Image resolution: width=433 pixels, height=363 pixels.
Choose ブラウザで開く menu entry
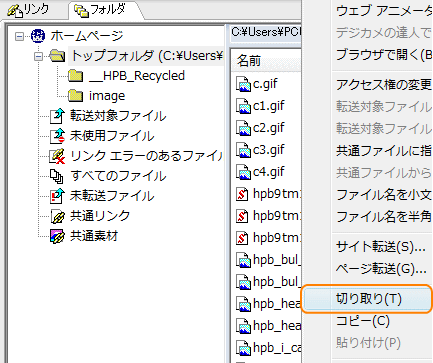pyautogui.click(x=383, y=55)
